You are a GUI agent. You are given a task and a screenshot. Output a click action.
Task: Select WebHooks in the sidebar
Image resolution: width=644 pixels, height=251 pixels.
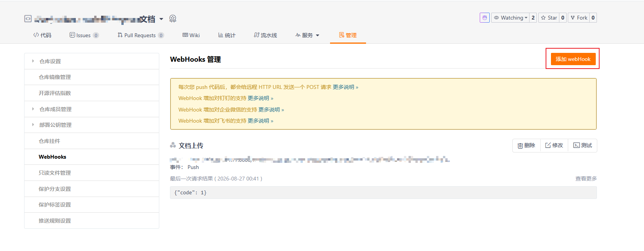pos(92,157)
